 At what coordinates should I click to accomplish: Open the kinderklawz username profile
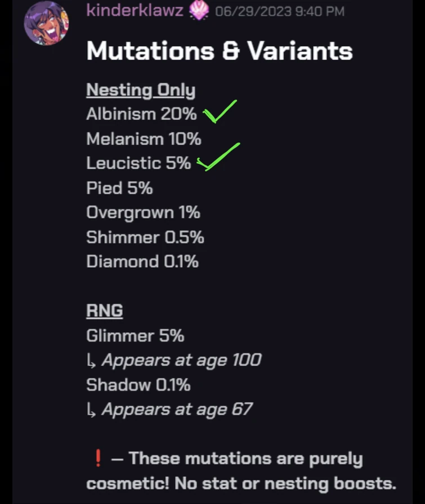click(x=135, y=11)
